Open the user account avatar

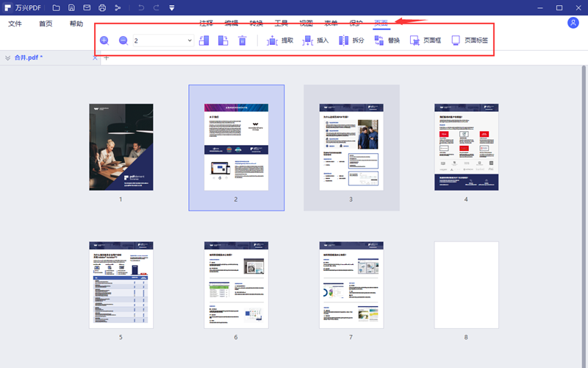pos(573,23)
